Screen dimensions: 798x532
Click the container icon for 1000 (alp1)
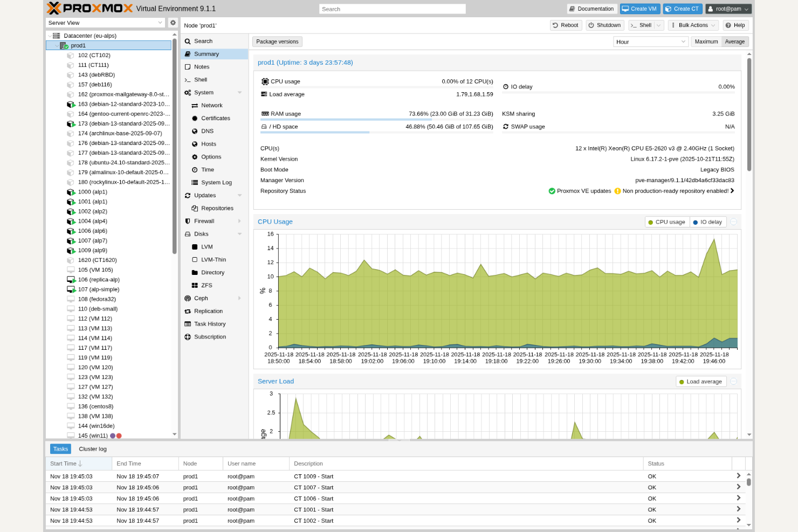click(x=71, y=192)
